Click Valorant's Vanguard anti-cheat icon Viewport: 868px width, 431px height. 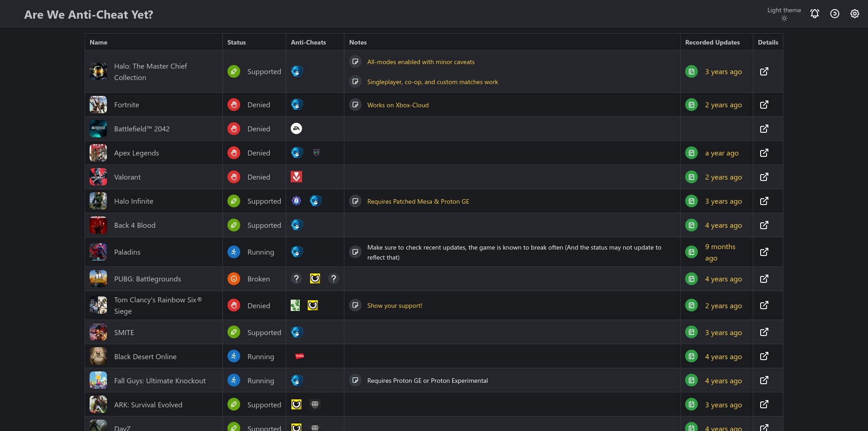[297, 177]
